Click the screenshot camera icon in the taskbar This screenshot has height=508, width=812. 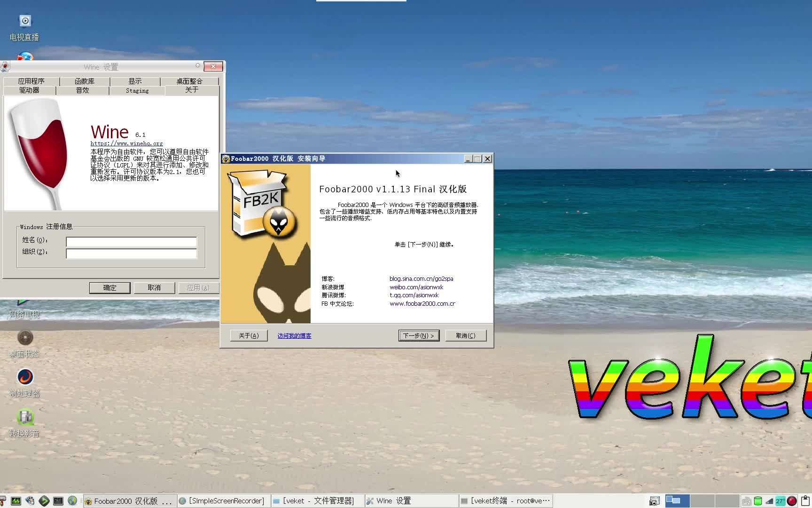click(x=654, y=501)
